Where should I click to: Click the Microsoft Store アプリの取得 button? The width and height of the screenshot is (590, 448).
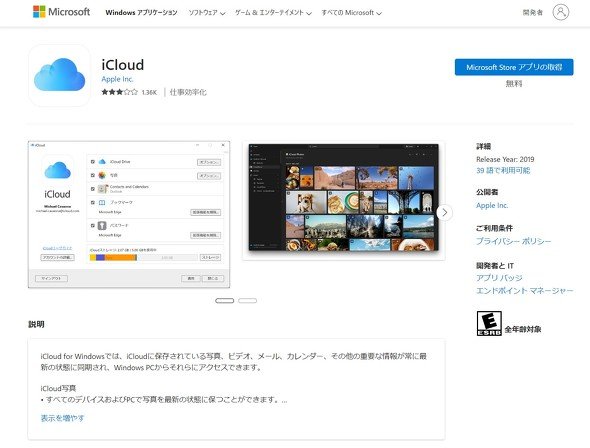(x=514, y=67)
